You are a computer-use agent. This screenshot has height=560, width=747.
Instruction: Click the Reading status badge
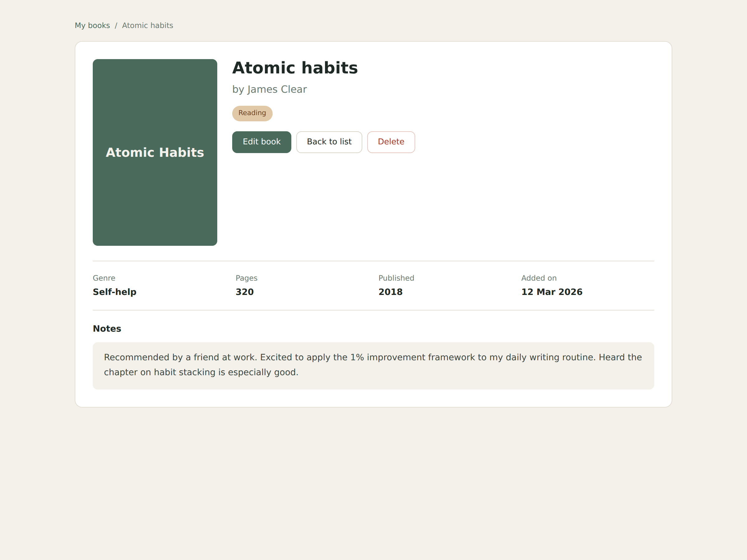(252, 113)
